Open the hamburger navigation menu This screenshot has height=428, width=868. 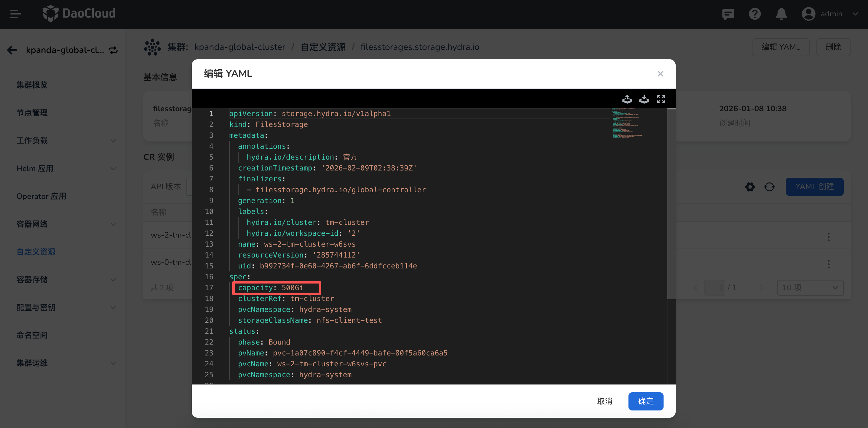(x=15, y=14)
